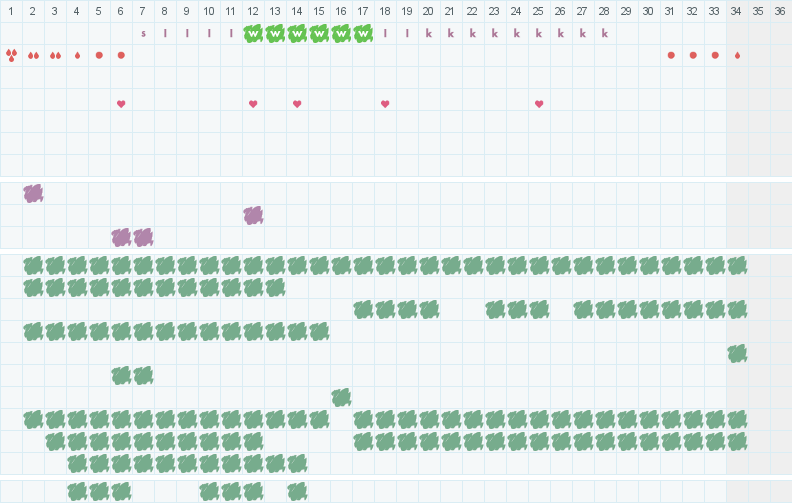Screen dimensions: 792x503
Task: Click the three-drop heavy bleeding icon on day 1
Action: 11,55
